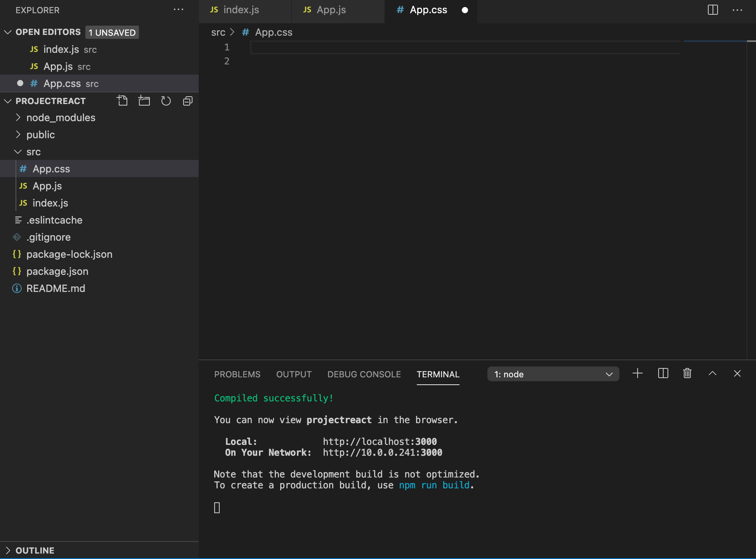Open the DEBUG CONSOLE panel tab
Image resolution: width=756 pixels, height=559 pixels.
pos(364,374)
